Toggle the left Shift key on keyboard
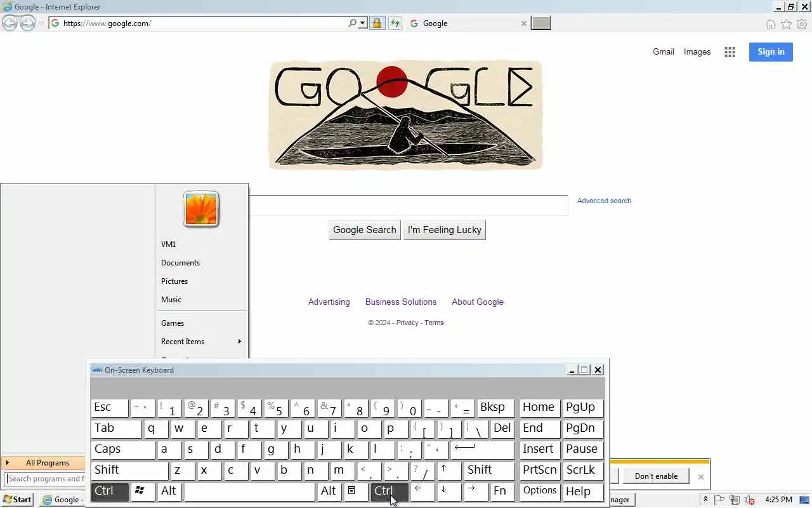The height and width of the screenshot is (508, 812). [x=129, y=471]
